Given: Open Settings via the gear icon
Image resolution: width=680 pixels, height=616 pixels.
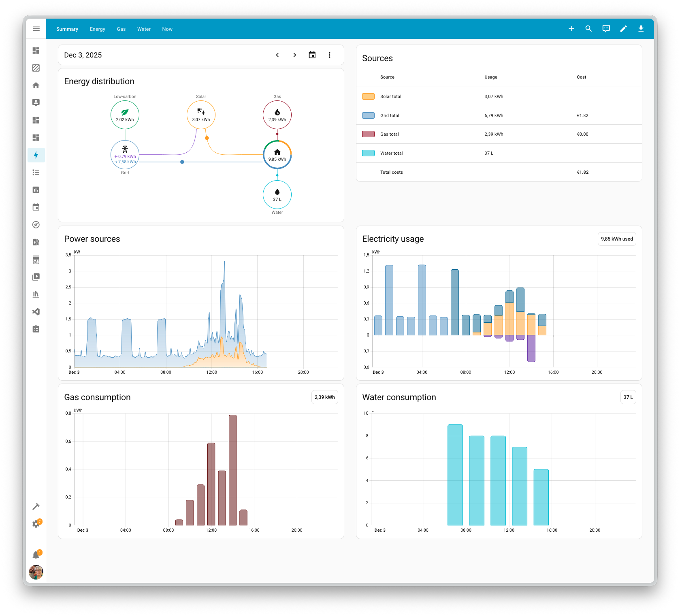Looking at the screenshot, I should tap(36, 524).
